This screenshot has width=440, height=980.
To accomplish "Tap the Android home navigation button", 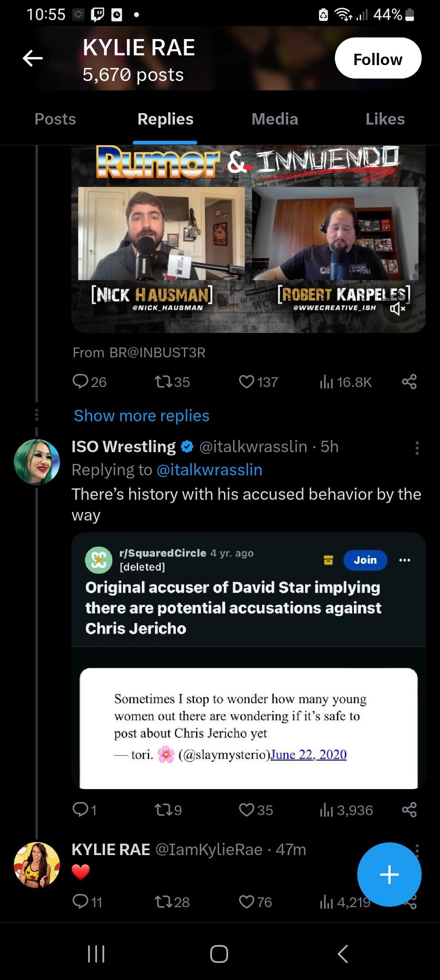I will click(x=219, y=954).
